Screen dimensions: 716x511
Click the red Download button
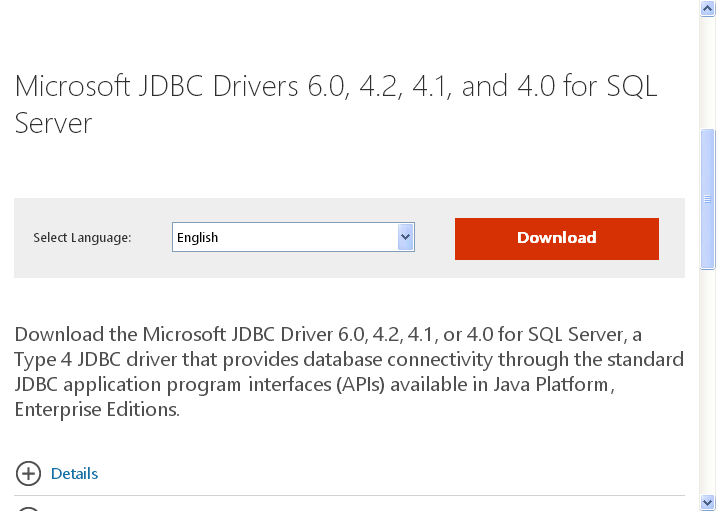pos(557,239)
